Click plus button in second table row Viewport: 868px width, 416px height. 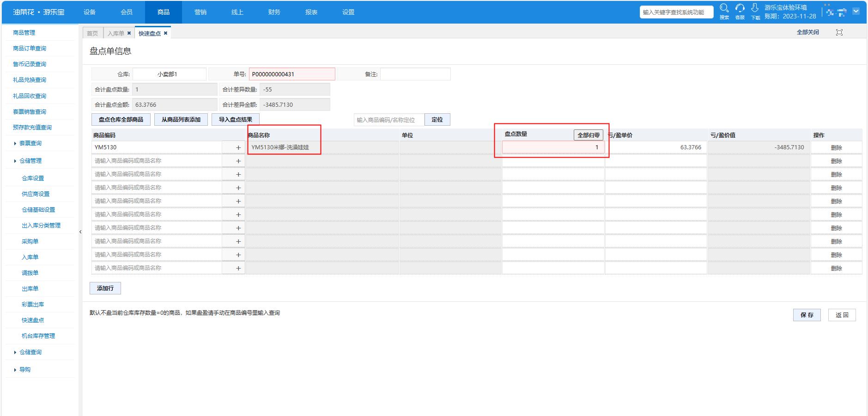(238, 161)
